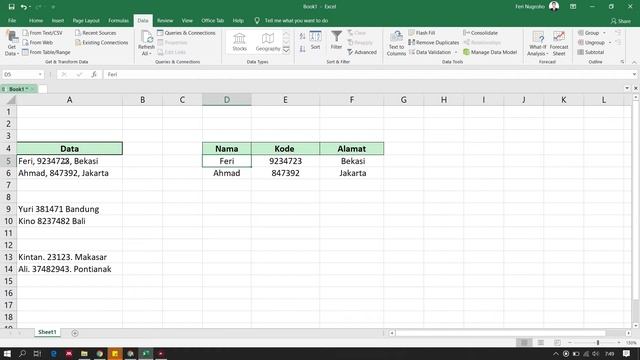Viewport: 640px width, 360px height.
Task: Open the Insert Function dialog
Action: click(x=94, y=74)
